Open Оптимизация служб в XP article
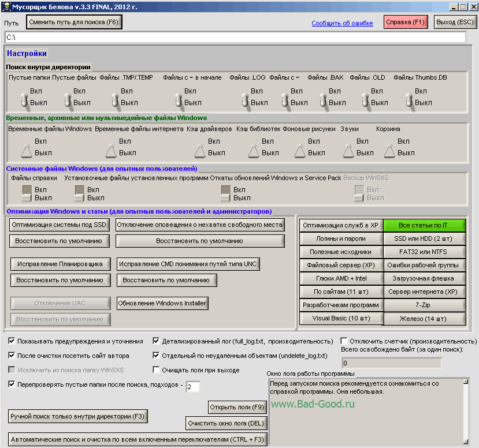479x448 pixels. tap(341, 226)
